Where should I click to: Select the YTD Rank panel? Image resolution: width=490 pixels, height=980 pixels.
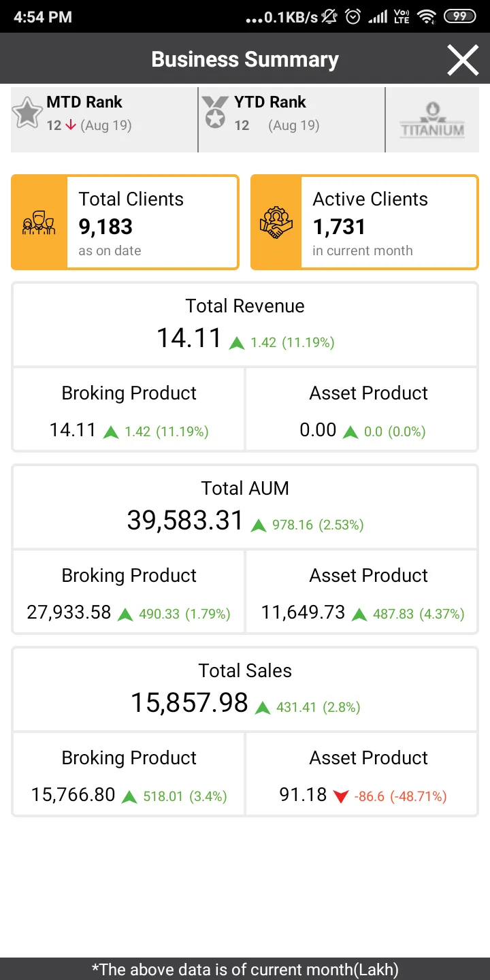click(x=292, y=120)
